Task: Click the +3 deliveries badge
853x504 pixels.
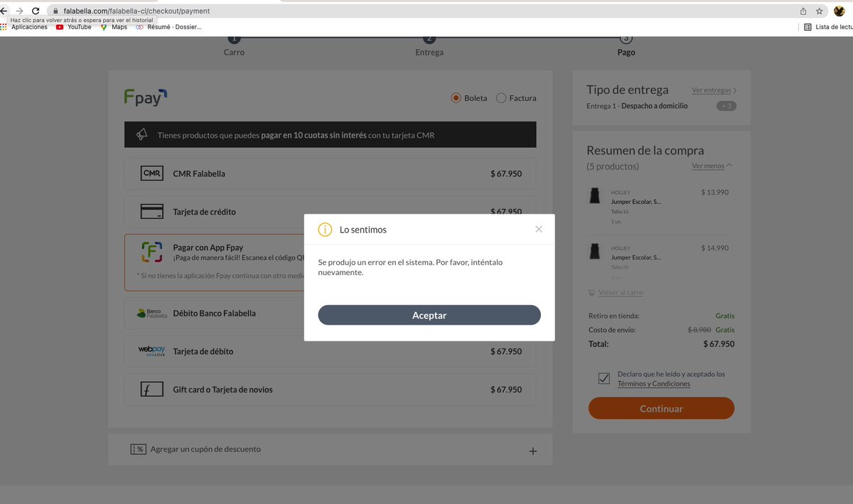Action: click(x=726, y=106)
